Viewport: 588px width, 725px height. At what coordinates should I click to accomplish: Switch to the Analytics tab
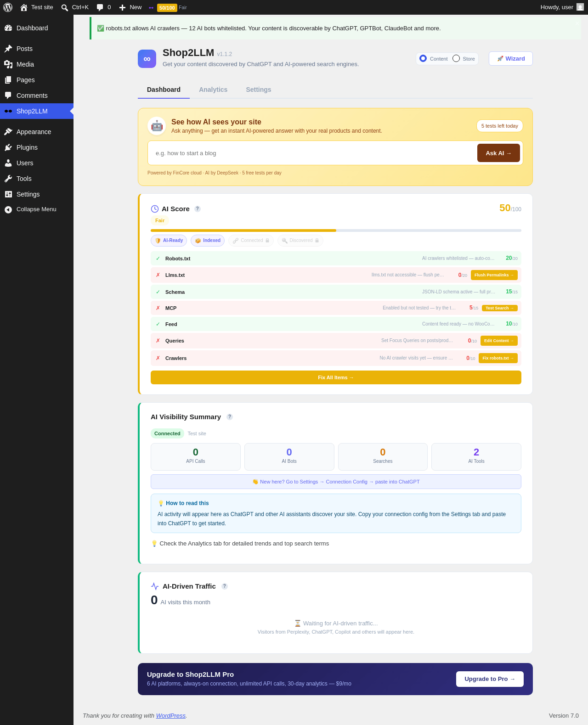213,90
